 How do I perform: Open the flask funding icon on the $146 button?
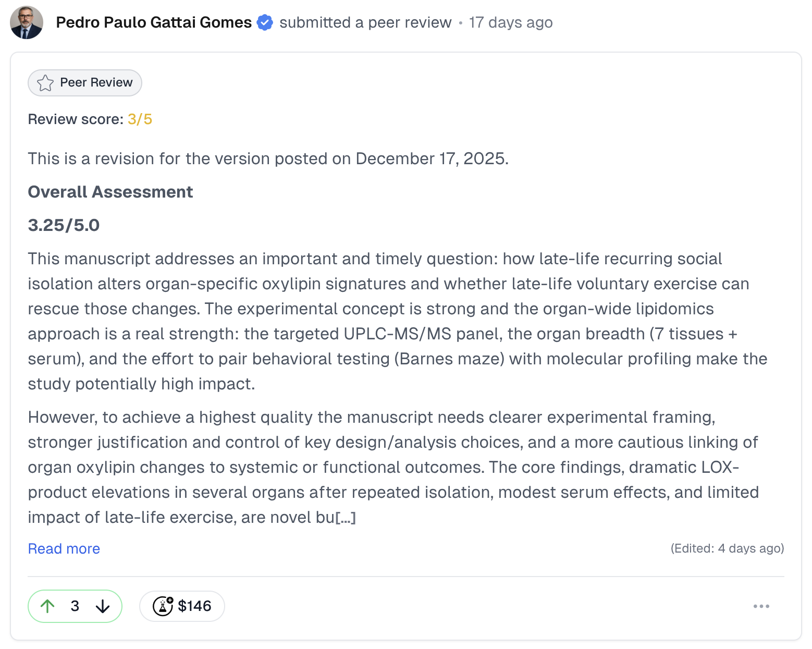coord(163,606)
